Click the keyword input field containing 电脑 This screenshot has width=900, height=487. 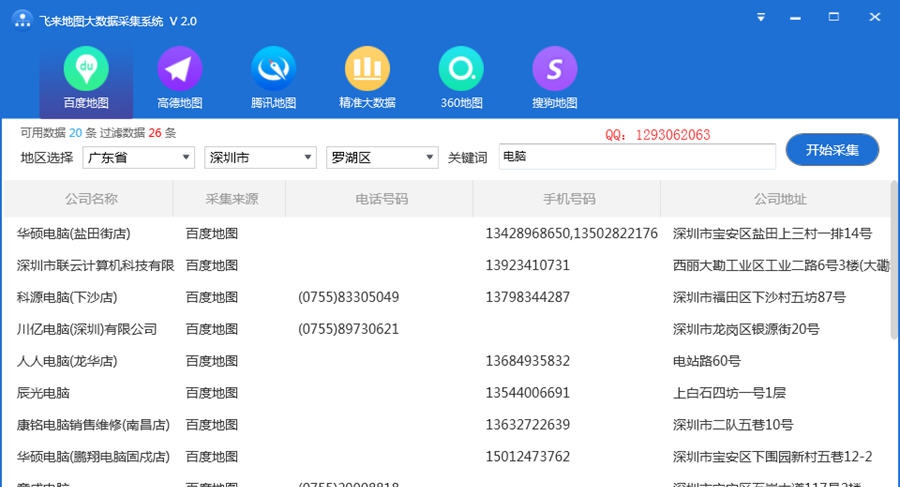[636, 157]
